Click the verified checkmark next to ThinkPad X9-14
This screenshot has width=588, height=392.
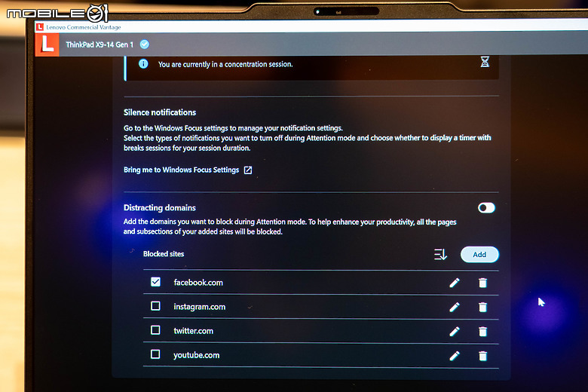pos(145,44)
